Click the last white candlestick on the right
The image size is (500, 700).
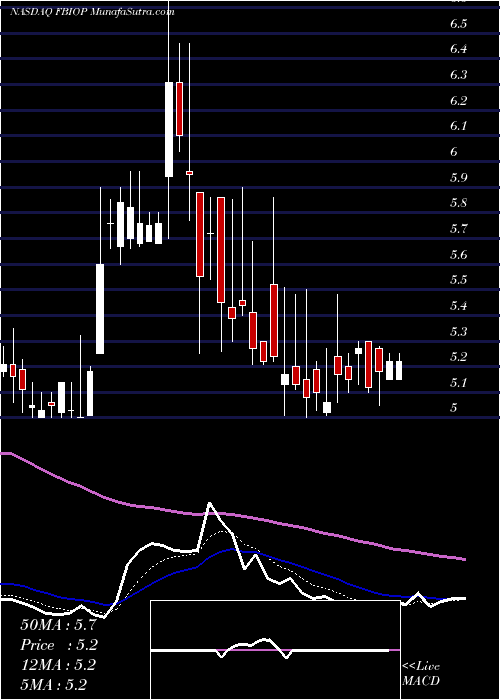[x=399, y=371]
